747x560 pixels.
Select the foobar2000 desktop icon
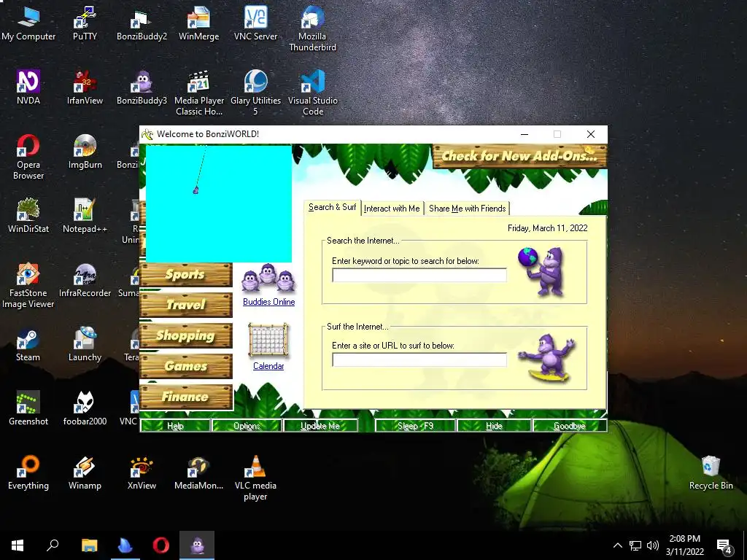tap(85, 408)
